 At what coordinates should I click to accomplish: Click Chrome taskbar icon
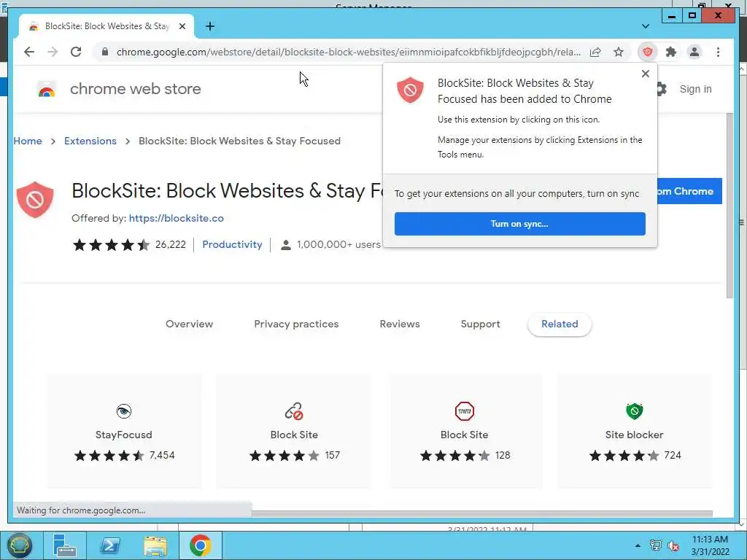(x=200, y=545)
